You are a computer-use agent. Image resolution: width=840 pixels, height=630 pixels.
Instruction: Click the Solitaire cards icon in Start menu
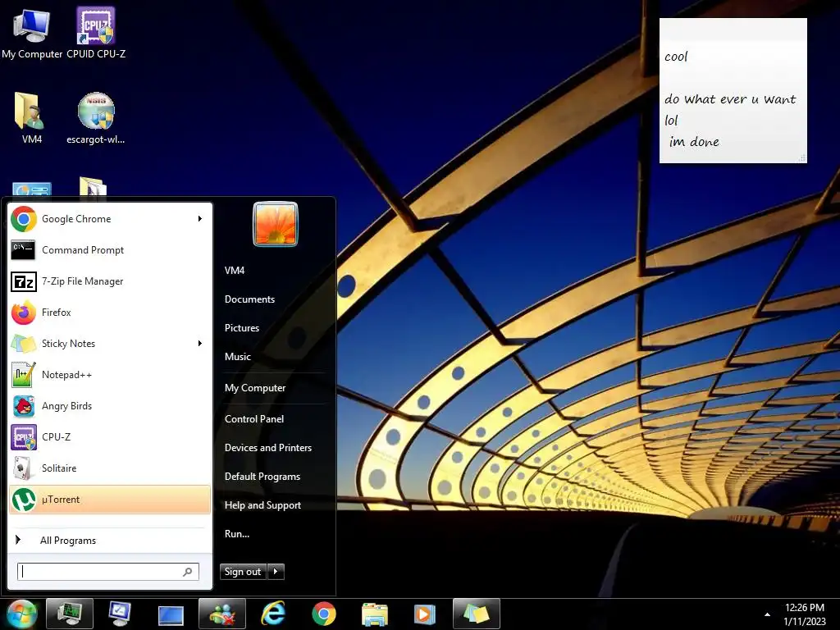(x=22, y=468)
